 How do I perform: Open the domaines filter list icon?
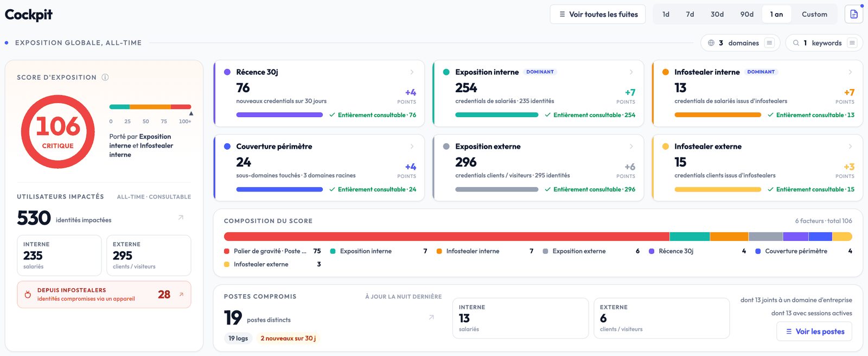click(x=769, y=43)
